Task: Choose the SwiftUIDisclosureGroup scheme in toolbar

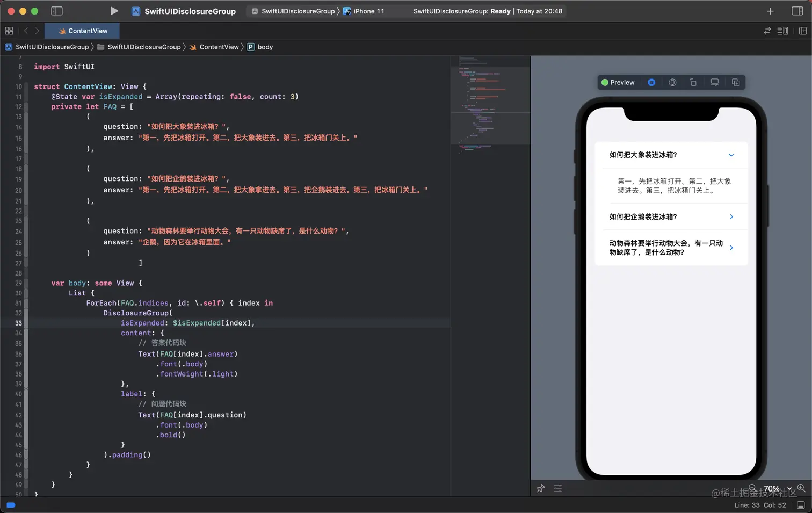Action: click(x=293, y=11)
